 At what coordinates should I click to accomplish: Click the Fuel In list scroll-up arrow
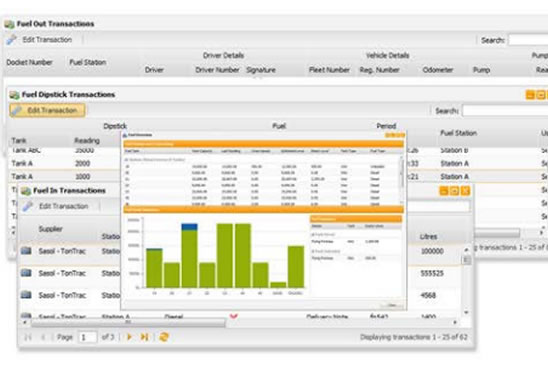[x=466, y=250]
